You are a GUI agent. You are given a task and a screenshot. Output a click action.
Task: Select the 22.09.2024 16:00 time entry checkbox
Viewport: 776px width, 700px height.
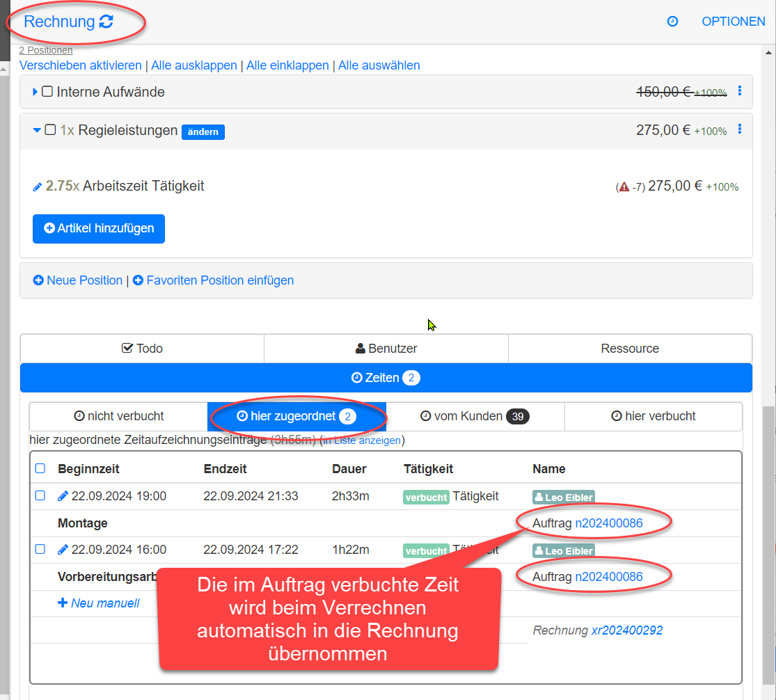(40, 549)
